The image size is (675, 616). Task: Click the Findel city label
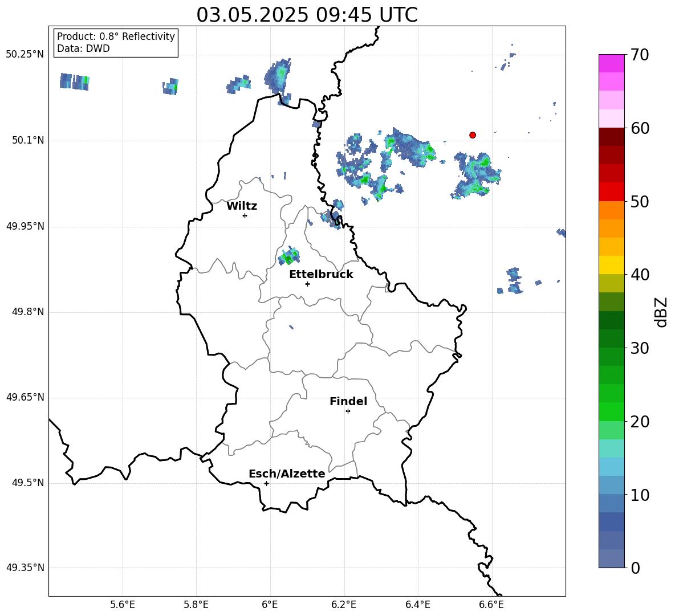click(x=348, y=401)
